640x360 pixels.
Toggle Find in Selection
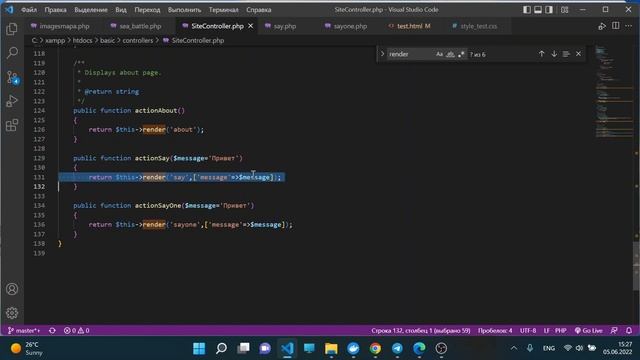(x=566, y=54)
